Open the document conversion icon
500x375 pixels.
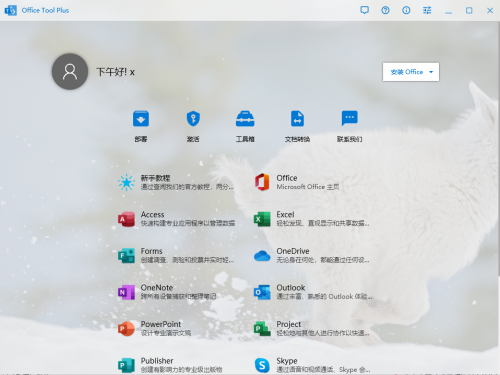click(x=297, y=118)
